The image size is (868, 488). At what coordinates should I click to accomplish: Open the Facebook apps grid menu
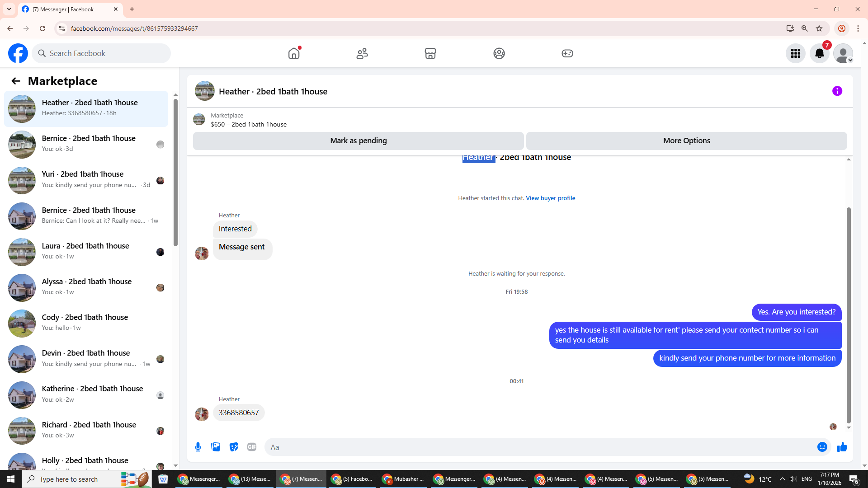pyautogui.click(x=795, y=53)
